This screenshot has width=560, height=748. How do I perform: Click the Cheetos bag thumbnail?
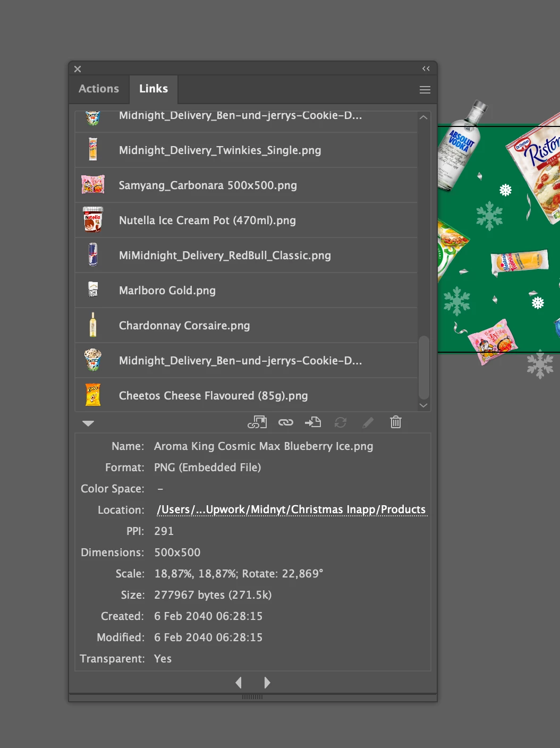(93, 395)
